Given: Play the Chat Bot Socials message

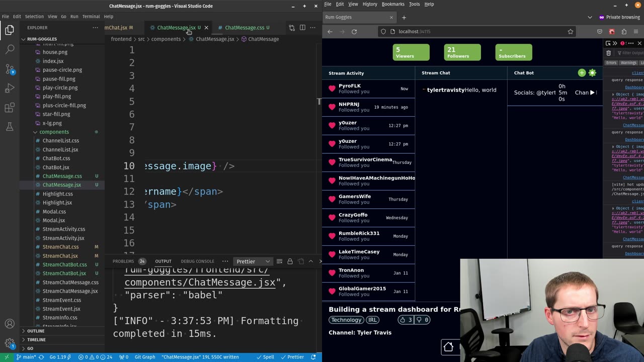Looking at the screenshot, I should click(x=592, y=93).
